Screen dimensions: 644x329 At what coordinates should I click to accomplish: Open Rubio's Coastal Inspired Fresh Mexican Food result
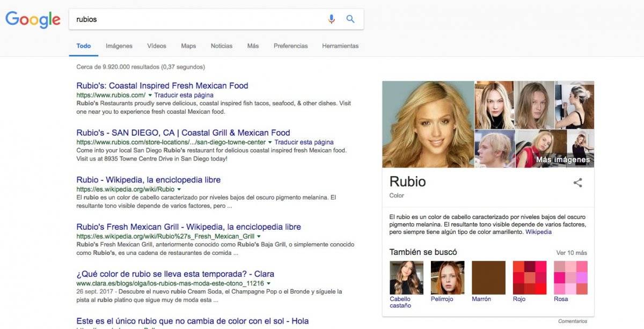coord(162,86)
